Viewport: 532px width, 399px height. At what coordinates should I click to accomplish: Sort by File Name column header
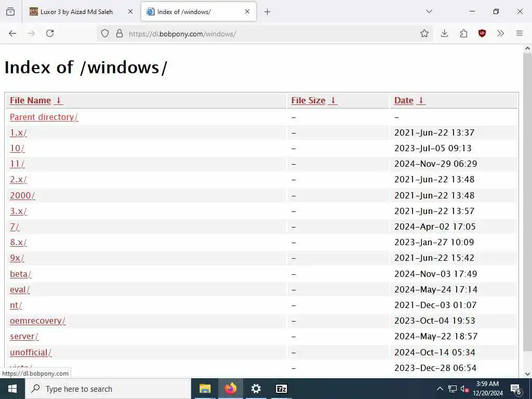pos(30,100)
